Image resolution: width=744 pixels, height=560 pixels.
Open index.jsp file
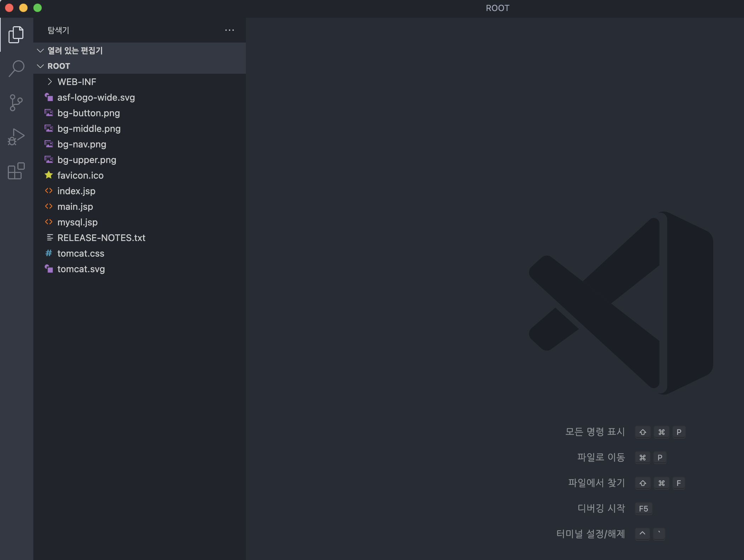coord(76,191)
